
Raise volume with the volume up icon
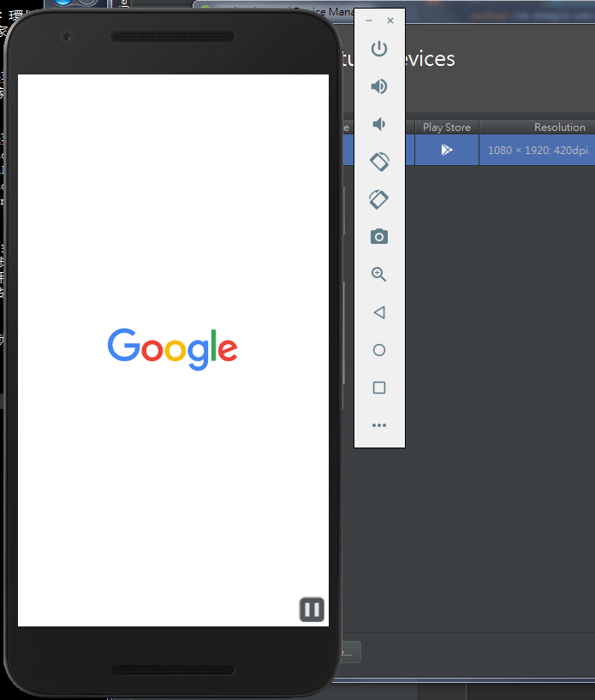coord(379,86)
